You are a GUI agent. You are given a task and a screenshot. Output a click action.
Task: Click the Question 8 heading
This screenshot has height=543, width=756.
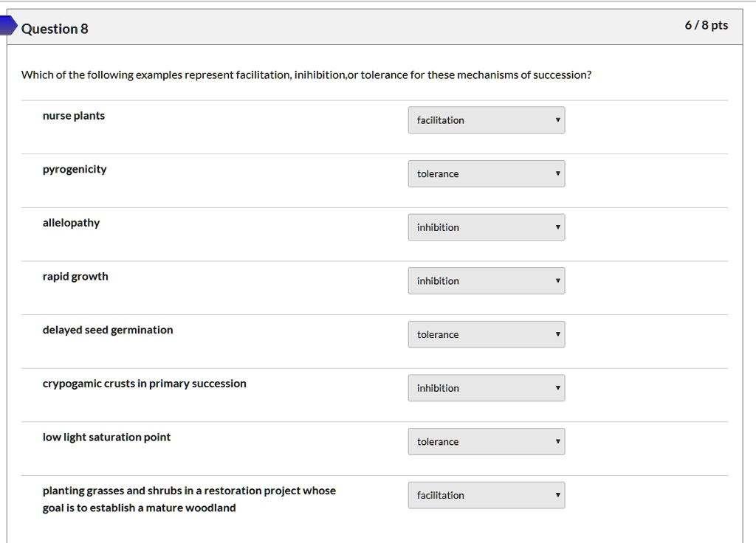pyautogui.click(x=55, y=29)
